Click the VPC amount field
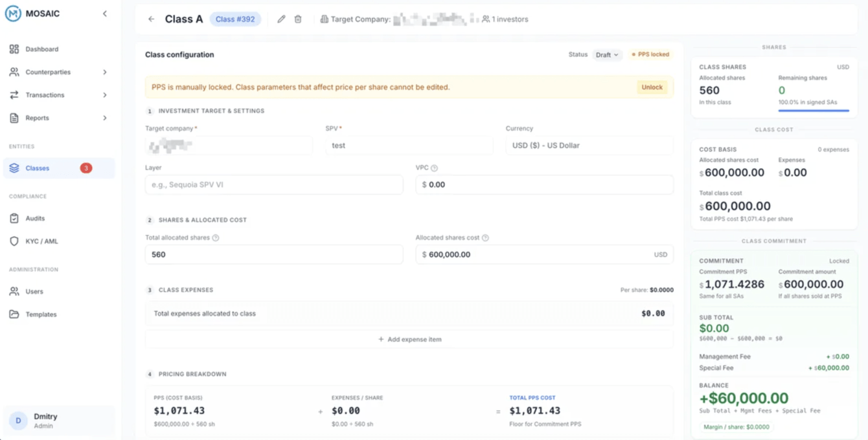The width and height of the screenshot is (868, 440). [x=545, y=185]
